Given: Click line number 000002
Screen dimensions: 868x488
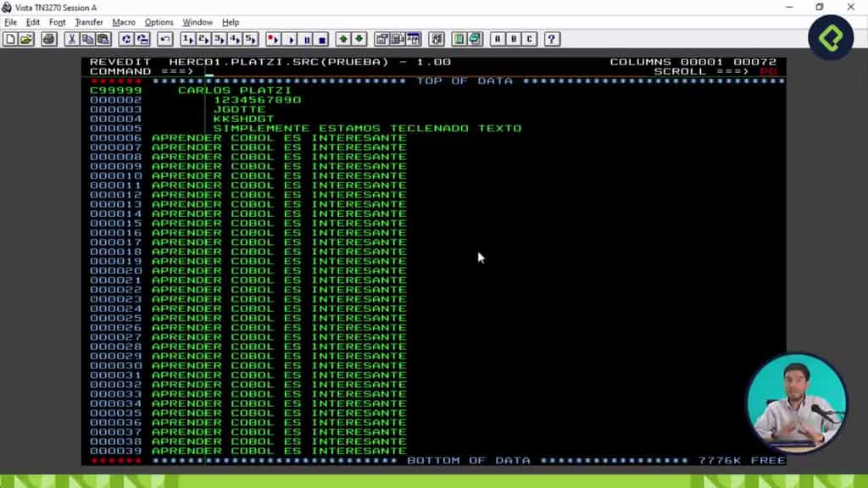Looking at the screenshot, I should pos(115,100).
